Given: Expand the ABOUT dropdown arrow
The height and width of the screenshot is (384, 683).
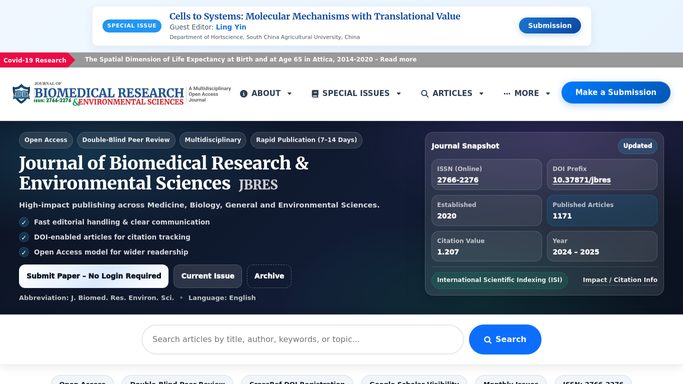Looking at the screenshot, I should coord(290,94).
